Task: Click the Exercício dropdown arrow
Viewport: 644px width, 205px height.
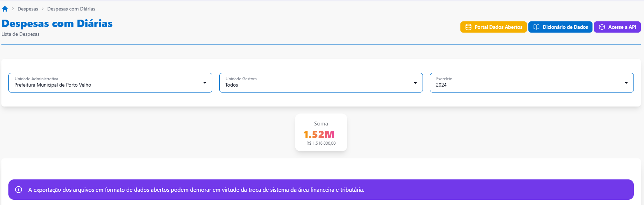Action: pyautogui.click(x=626, y=83)
